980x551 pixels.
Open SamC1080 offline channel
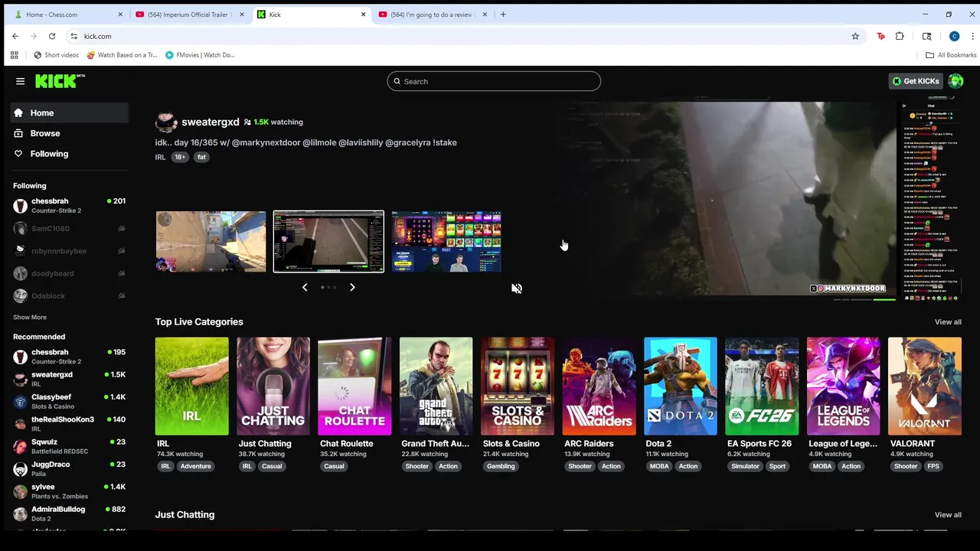[x=70, y=228]
